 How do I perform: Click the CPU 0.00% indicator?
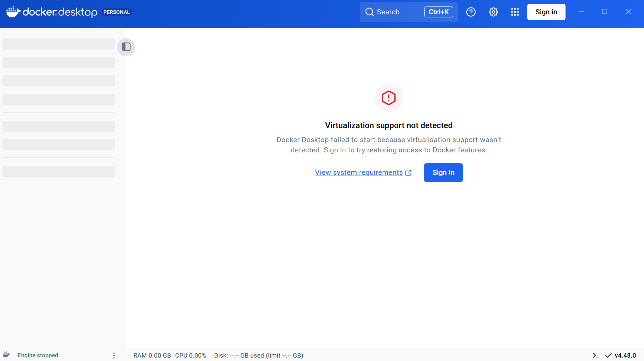click(x=191, y=356)
